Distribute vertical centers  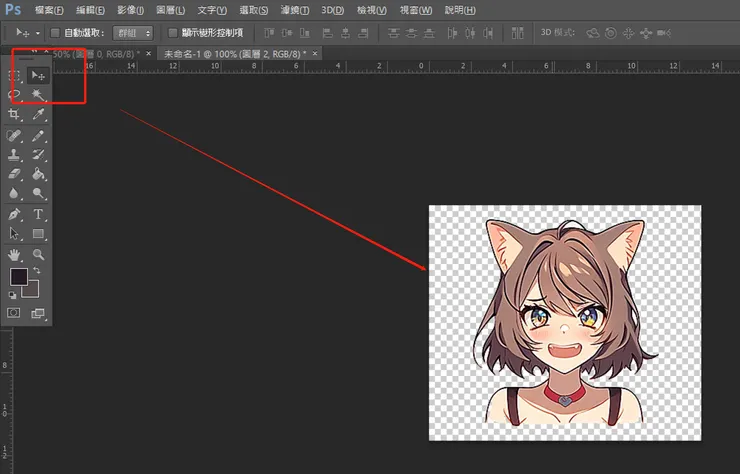coord(412,33)
